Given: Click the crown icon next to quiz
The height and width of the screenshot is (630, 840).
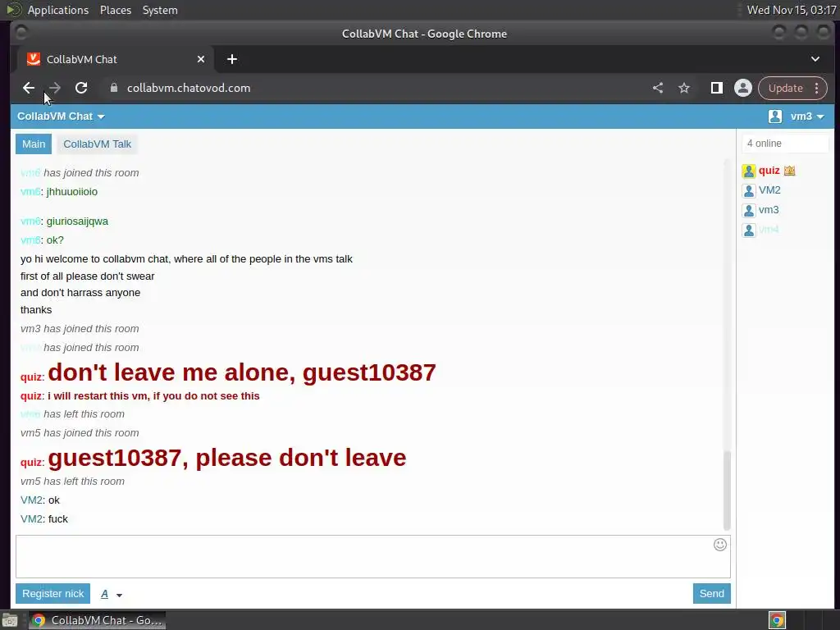Looking at the screenshot, I should pos(790,171).
